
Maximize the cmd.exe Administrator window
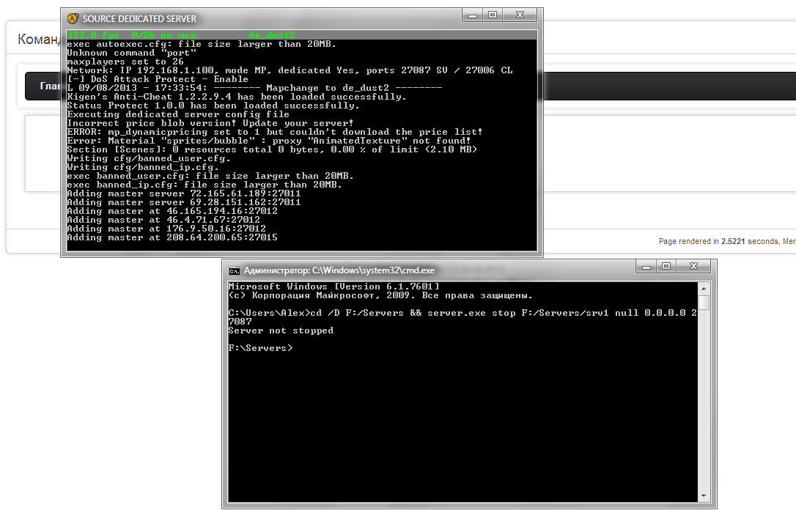(666, 267)
